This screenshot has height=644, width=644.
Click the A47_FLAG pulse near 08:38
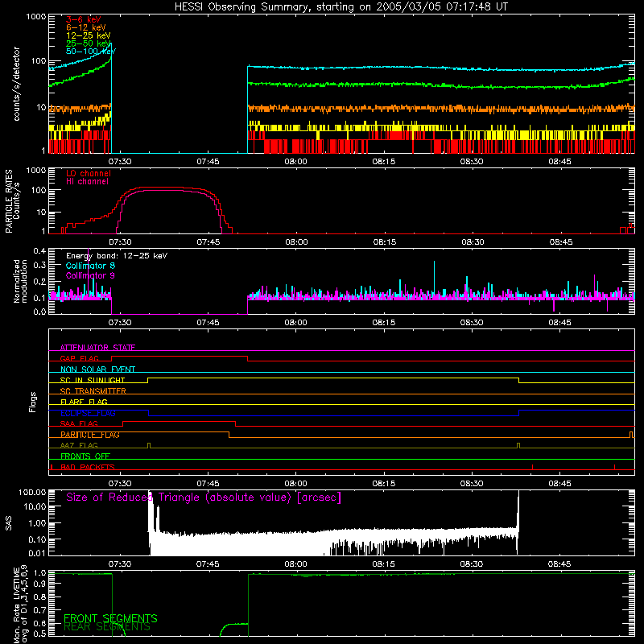pyautogui.click(x=518, y=445)
